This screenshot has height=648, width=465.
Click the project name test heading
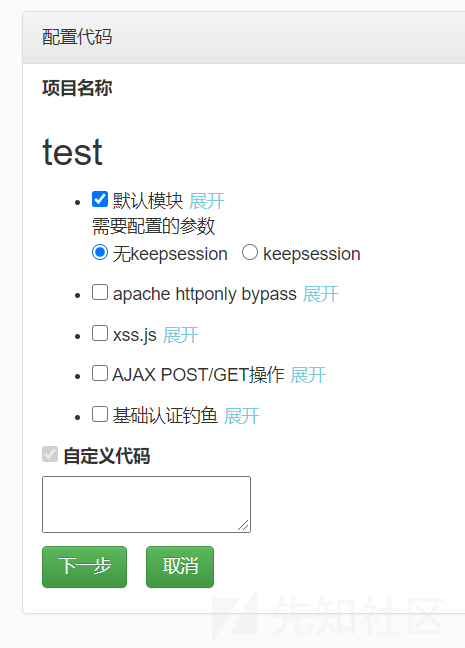coord(72,152)
